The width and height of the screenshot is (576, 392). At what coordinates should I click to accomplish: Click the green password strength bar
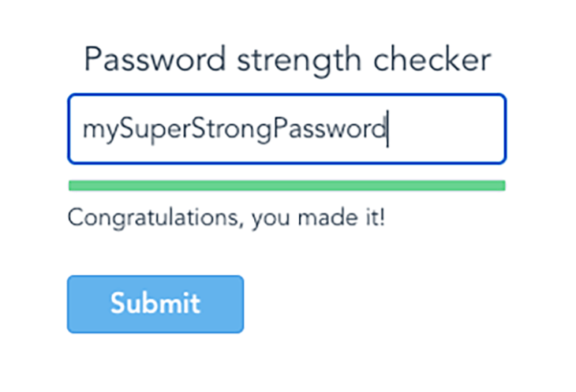(286, 185)
